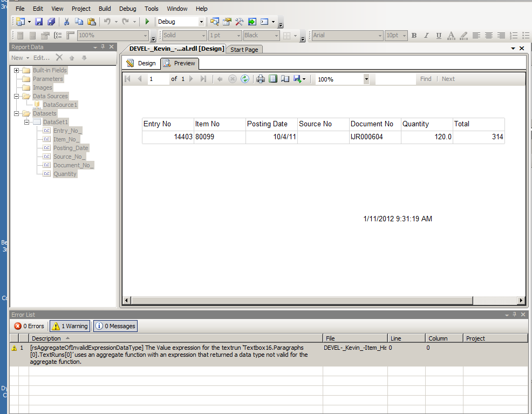The height and width of the screenshot is (414, 532).
Task: Click the find text input field
Action: pyautogui.click(x=395, y=79)
